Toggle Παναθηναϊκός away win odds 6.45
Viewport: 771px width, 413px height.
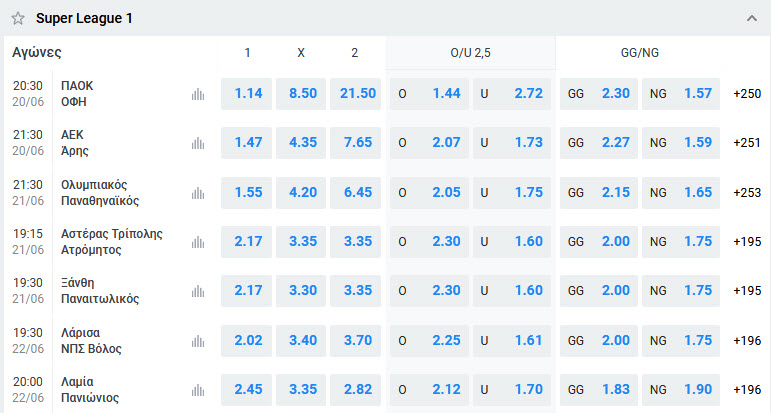point(356,193)
